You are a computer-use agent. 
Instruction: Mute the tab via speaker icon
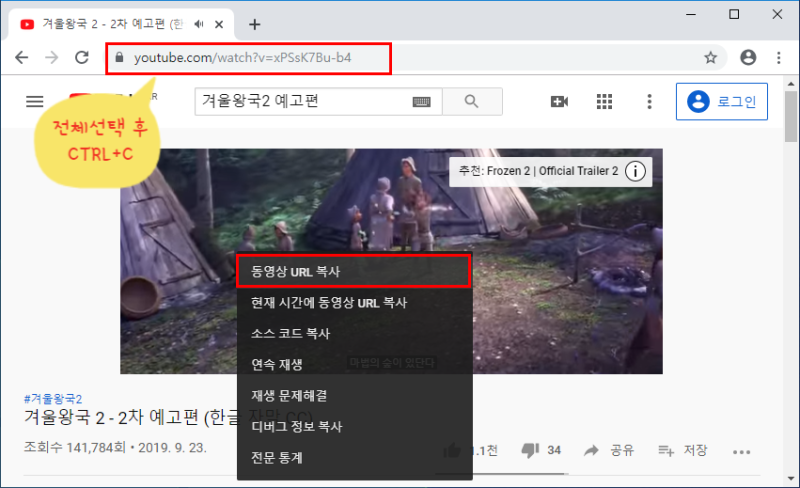[199, 24]
